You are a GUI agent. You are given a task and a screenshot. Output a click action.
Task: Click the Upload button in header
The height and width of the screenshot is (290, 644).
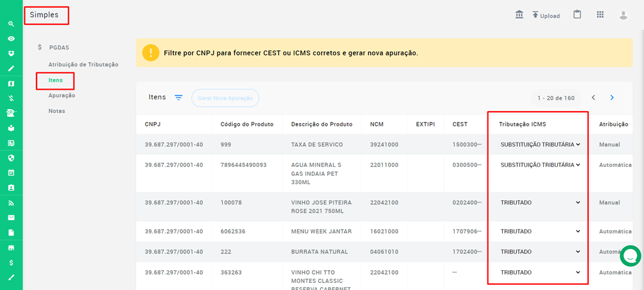[546, 15]
